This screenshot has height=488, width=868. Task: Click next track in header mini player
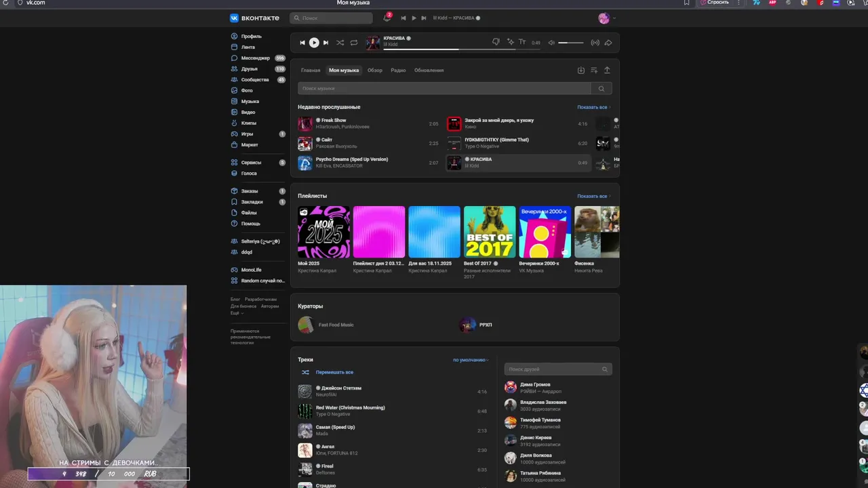424,18
